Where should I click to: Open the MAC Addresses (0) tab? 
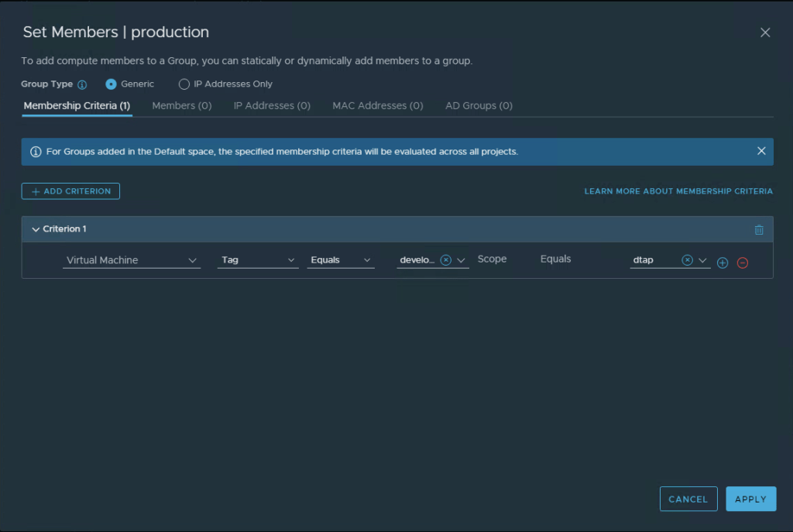377,105
